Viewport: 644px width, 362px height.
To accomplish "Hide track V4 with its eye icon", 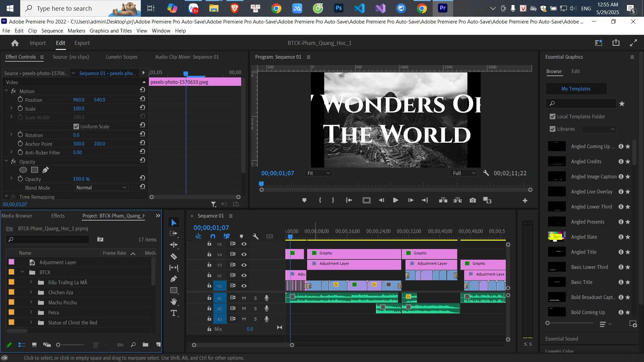I will tap(244, 254).
